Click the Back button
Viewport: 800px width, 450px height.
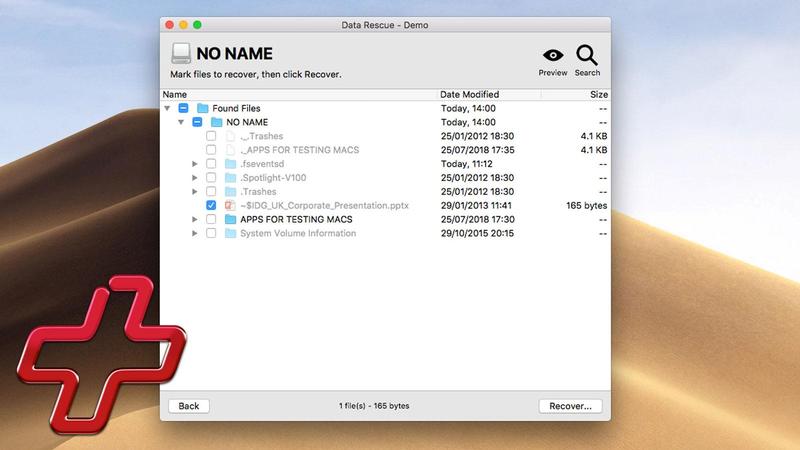[189, 406]
